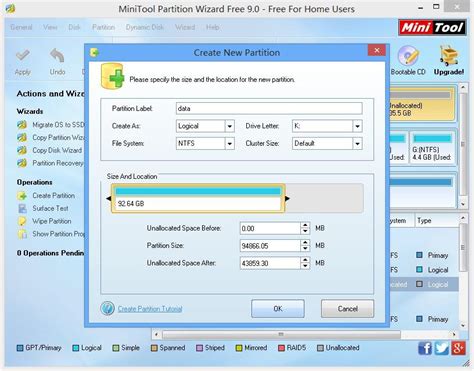The height and width of the screenshot is (371, 474).
Task: Click the Undo arrow toolbar icon
Action: (57, 55)
